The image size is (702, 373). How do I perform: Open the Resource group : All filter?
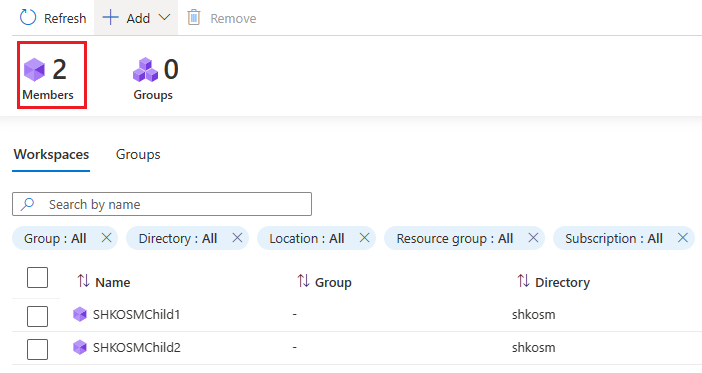point(454,239)
